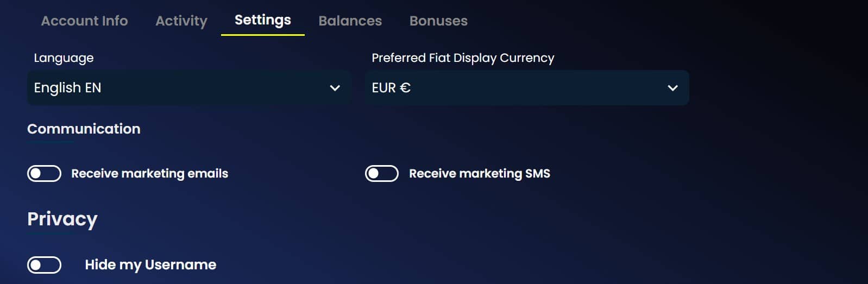868x284 pixels.
Task: Go to the Balances tab
Action: click(x=350, y=21)
